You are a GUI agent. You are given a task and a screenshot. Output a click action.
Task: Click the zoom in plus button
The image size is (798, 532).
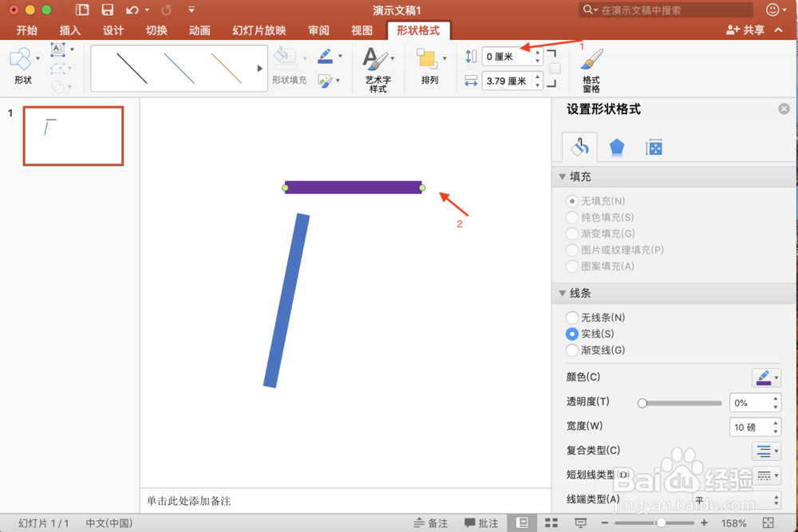pos(704,523)
